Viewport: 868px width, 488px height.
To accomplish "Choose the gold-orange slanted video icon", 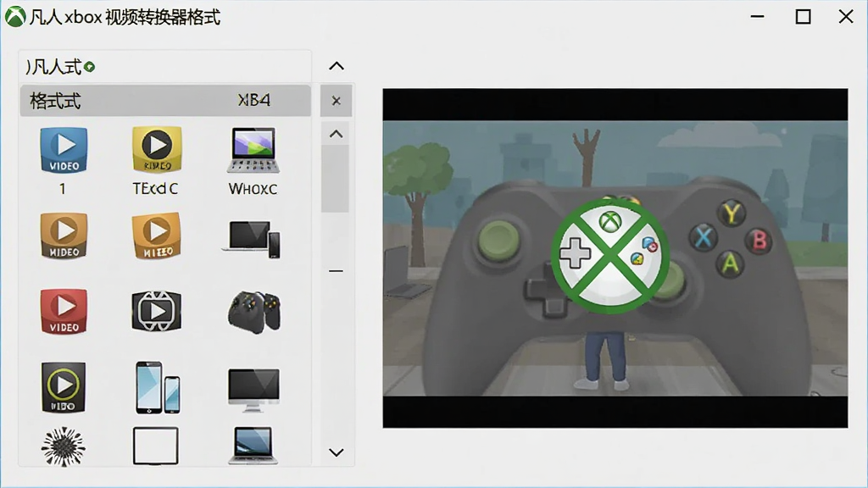I will [x=157, y=236].
